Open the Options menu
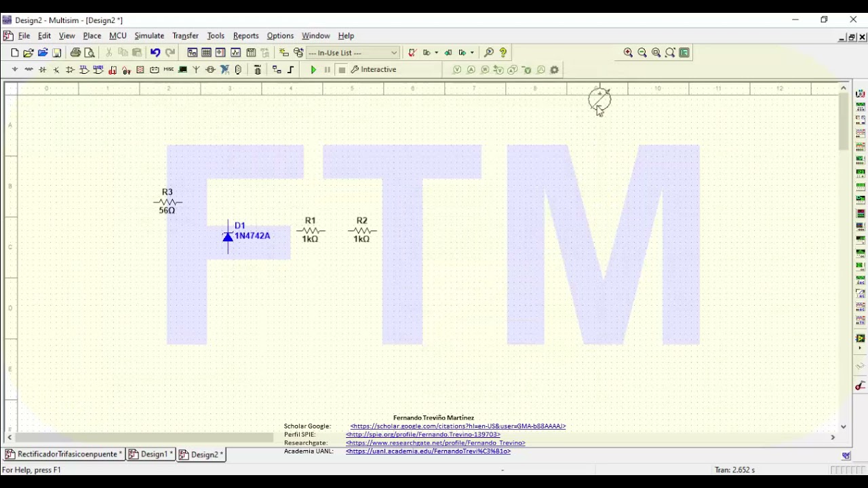Viewport: 868px width, 488px height. pyautogui.click(x=280, y=36)
